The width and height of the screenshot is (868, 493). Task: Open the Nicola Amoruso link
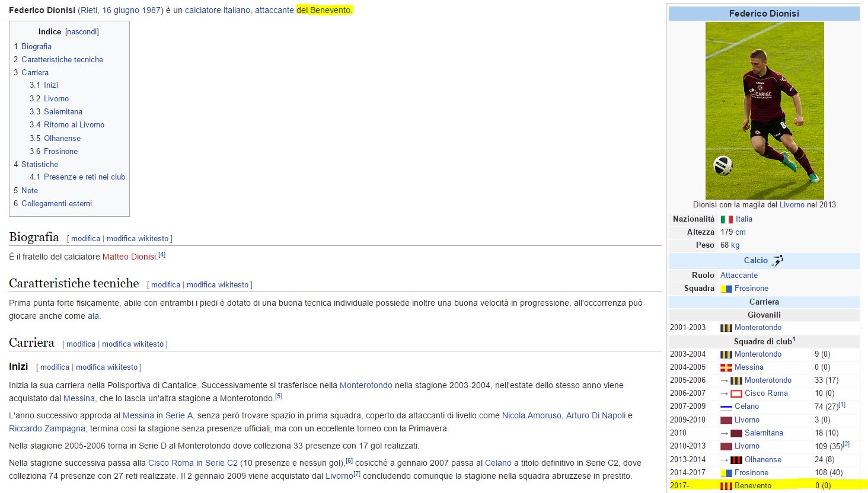tap(531, 416)
